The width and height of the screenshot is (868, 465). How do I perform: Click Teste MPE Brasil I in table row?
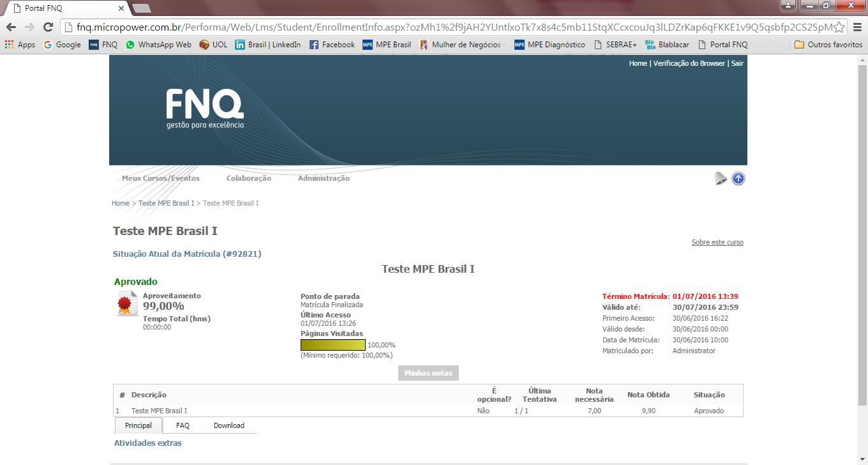[x=159, y=411]
